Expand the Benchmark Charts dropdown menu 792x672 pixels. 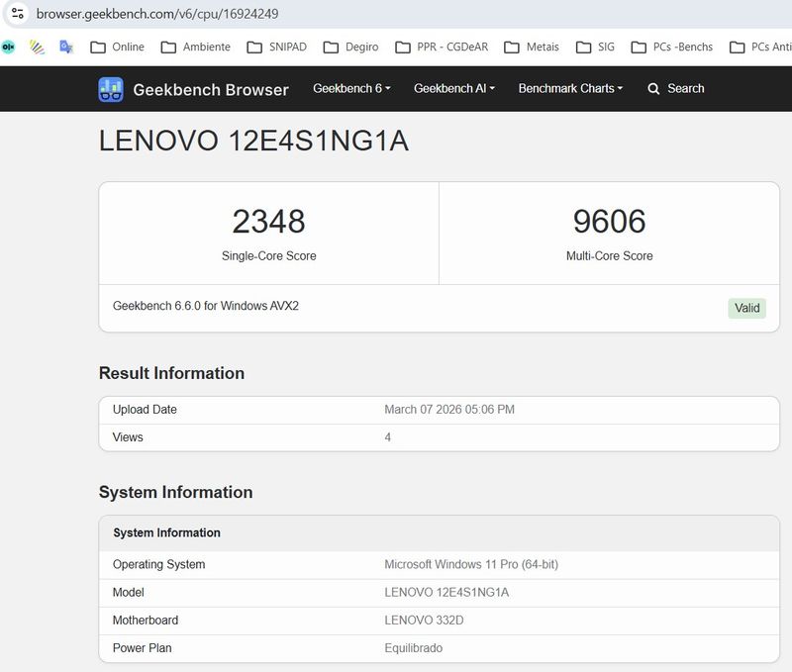pos(570,88)
